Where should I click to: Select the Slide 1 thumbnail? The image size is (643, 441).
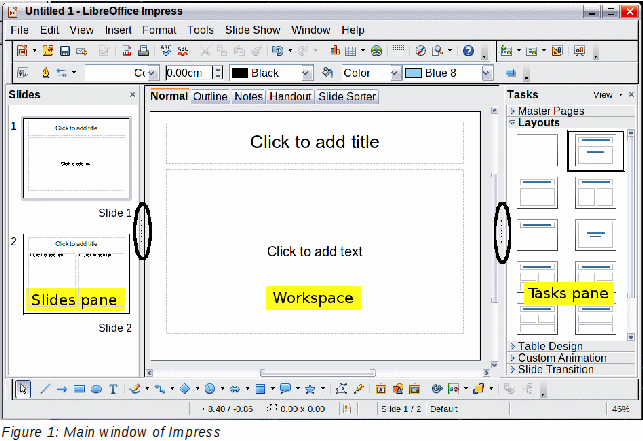tap(77, 158)
